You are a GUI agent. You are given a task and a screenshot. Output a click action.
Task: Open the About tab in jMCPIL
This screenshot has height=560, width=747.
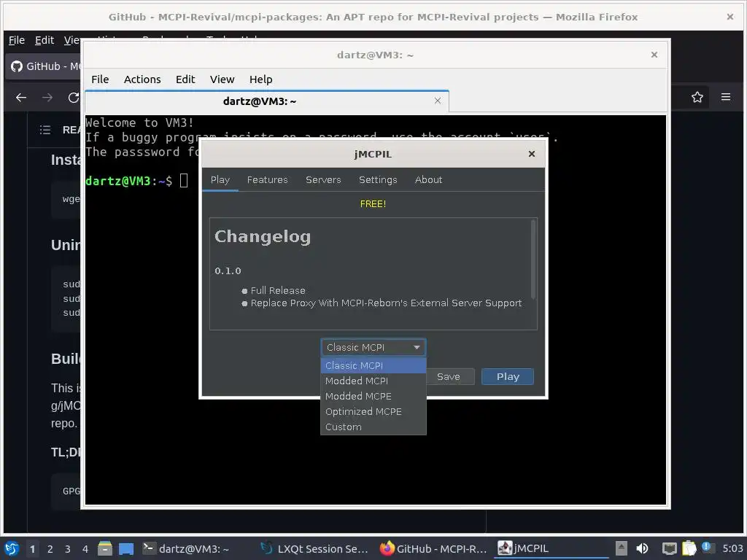click(x=428, y=180)
